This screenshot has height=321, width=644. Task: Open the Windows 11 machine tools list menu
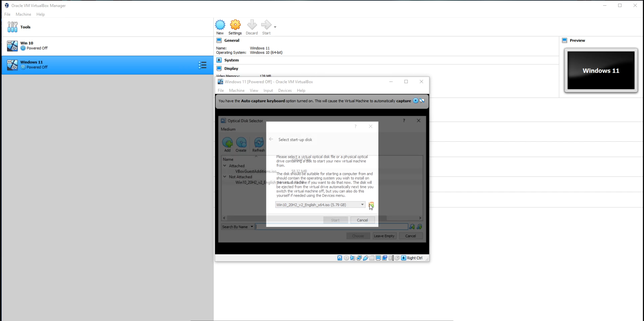click(x=202, y=65)
